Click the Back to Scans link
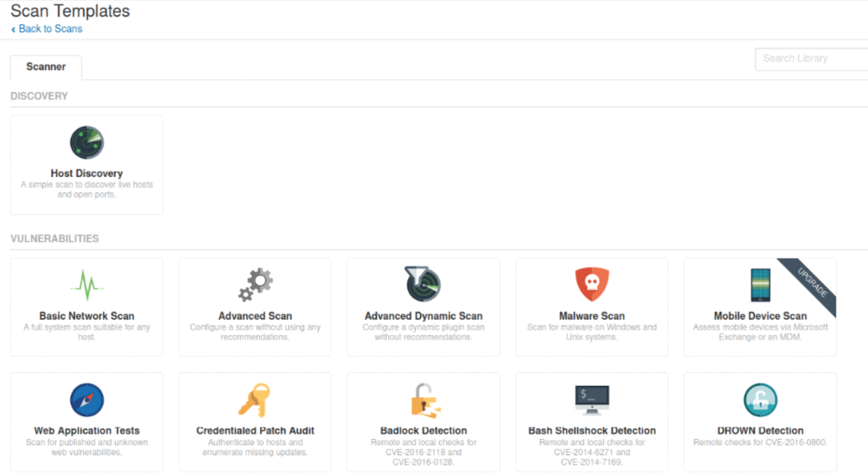 pyautogui.click(x=50, y=29)
